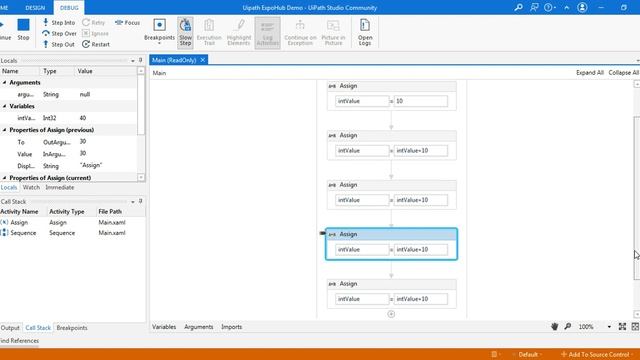Close the Main (ReadOnly) tab
The image size is (640, 360).
point(203,60)
